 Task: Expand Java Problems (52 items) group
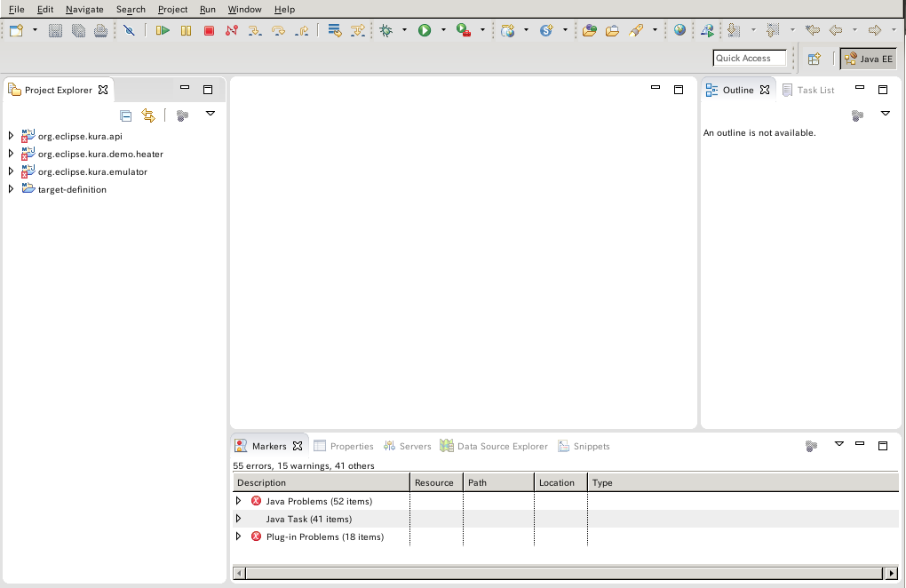coord(238,501)
